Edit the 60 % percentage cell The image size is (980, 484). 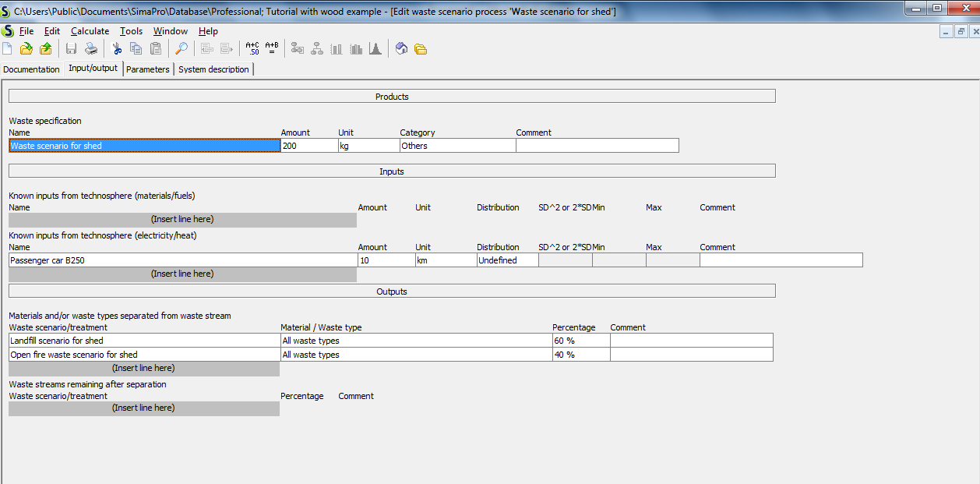(x=581, y=341)
